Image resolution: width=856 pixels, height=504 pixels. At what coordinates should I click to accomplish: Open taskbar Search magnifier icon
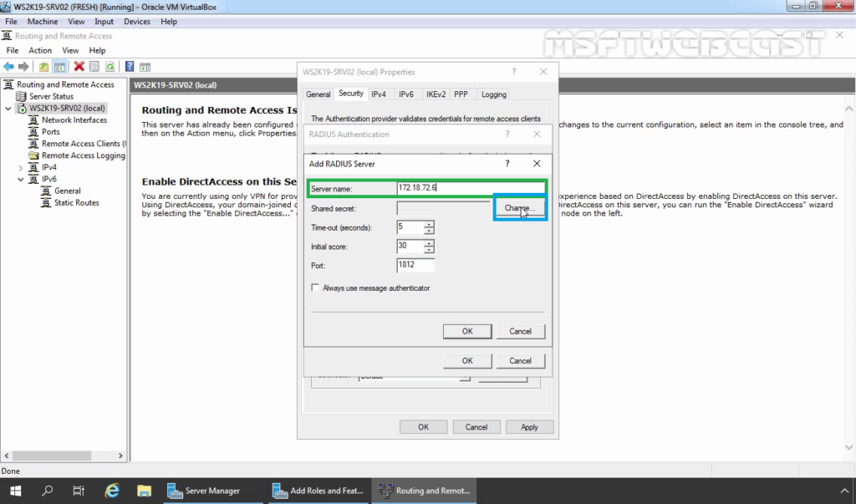pos(48,491)
